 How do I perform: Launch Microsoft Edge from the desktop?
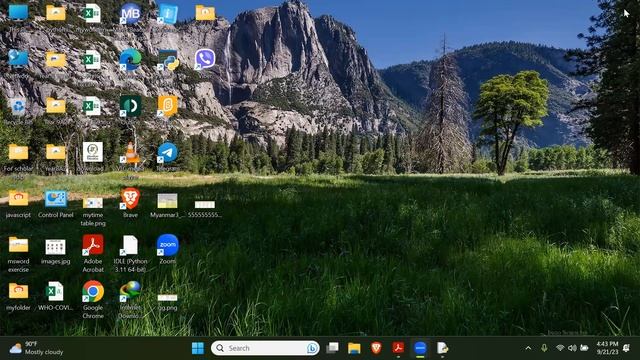130,60
